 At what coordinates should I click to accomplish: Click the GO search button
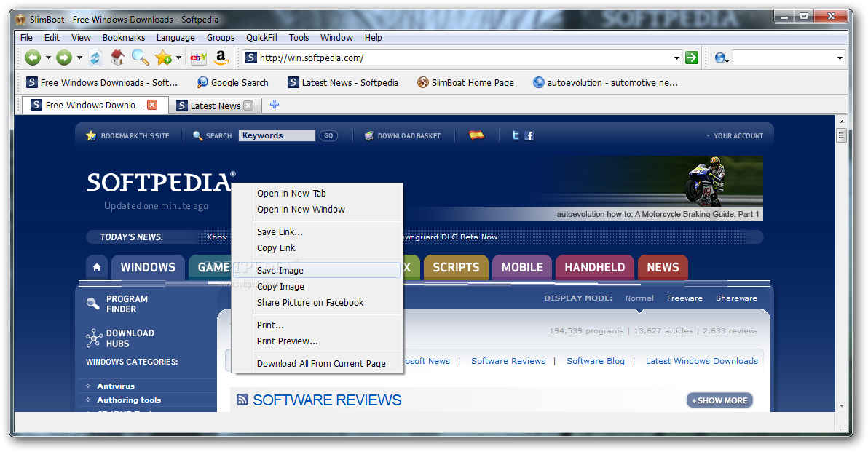[328, 135]
